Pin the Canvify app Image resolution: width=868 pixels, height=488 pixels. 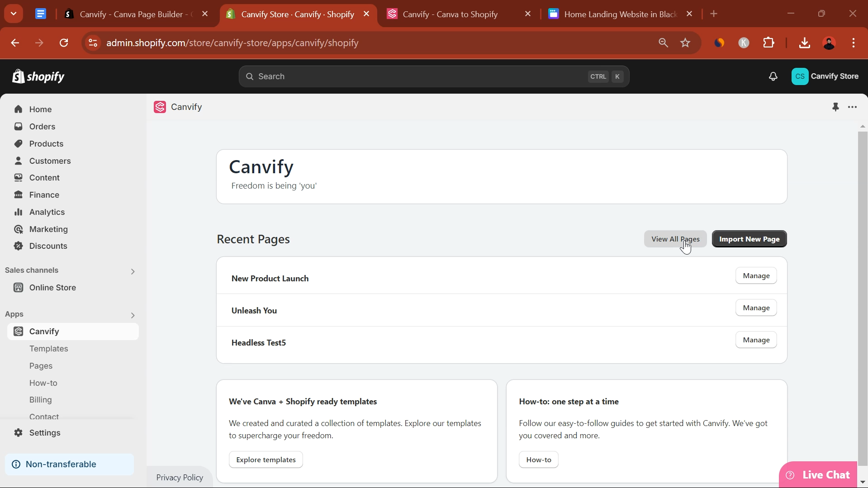pos(835,107)
